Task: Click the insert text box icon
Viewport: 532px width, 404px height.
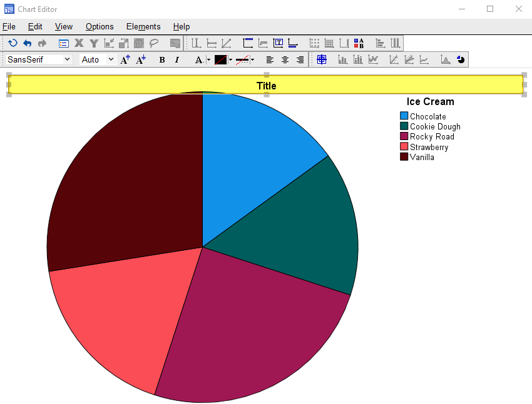Action: (278, 43)
